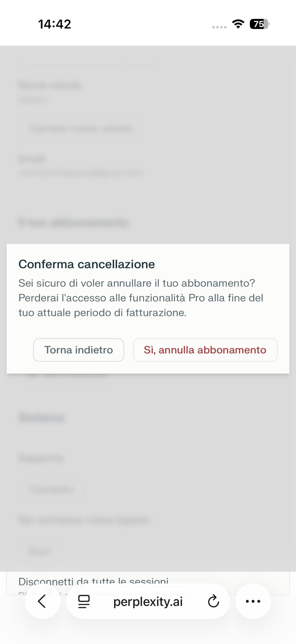The width and height of the screenshot is (296, 644).
Task: Go back using the browser back arrow
Action: (43, 601)
